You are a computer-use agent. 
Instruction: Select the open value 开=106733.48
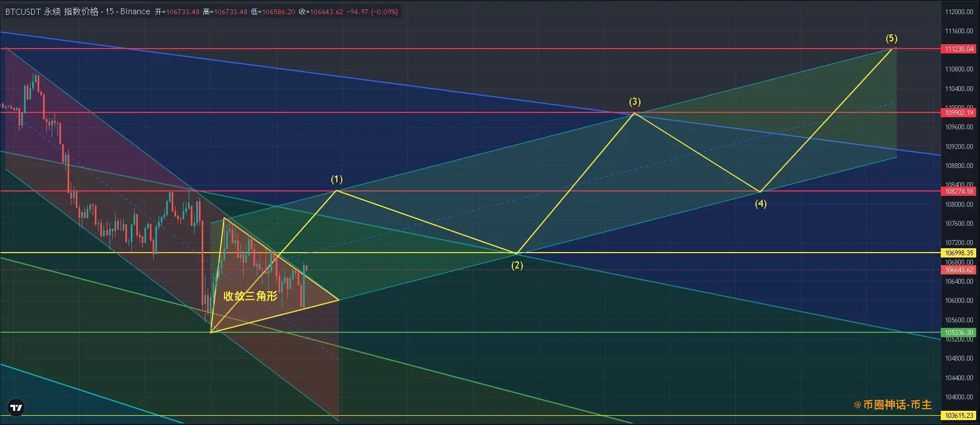(177, 11)
